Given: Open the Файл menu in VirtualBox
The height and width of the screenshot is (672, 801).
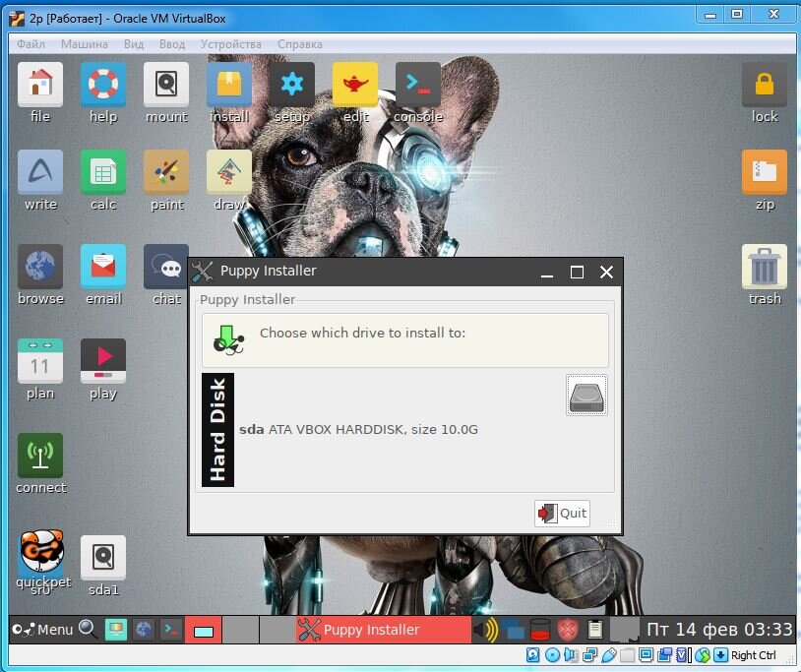Looking at the screenshot, I should pyautogui.click(x=31, y=44).
